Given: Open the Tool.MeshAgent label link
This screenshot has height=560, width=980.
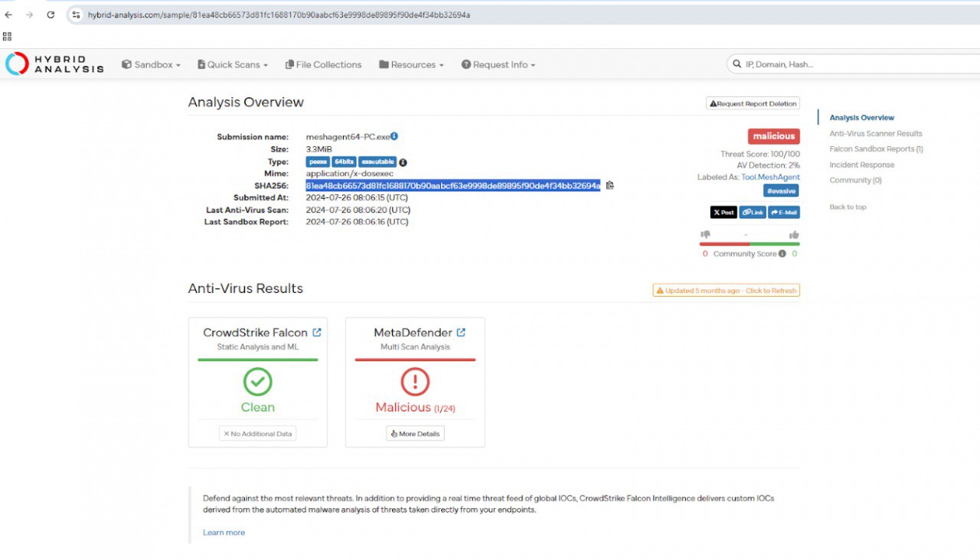Looking at the screenshot, I should (770, 177).
